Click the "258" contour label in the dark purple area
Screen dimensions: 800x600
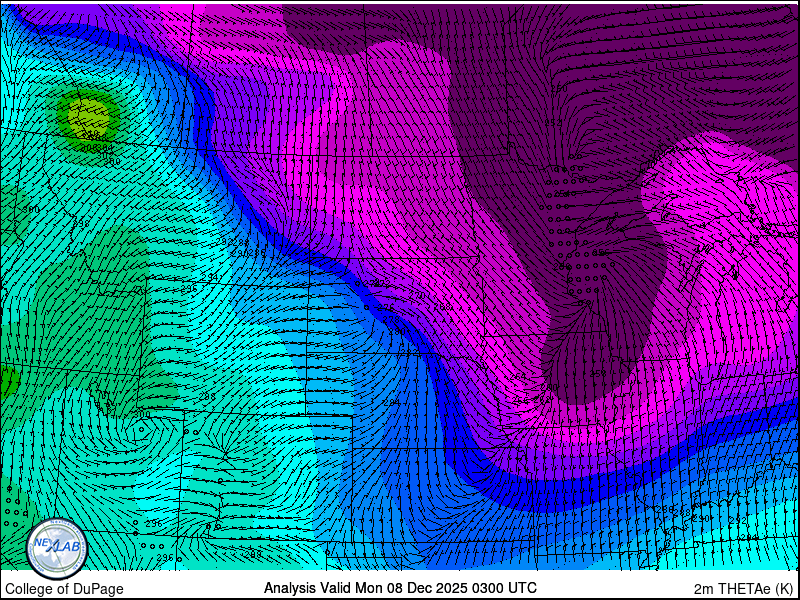tap(598, 373)
